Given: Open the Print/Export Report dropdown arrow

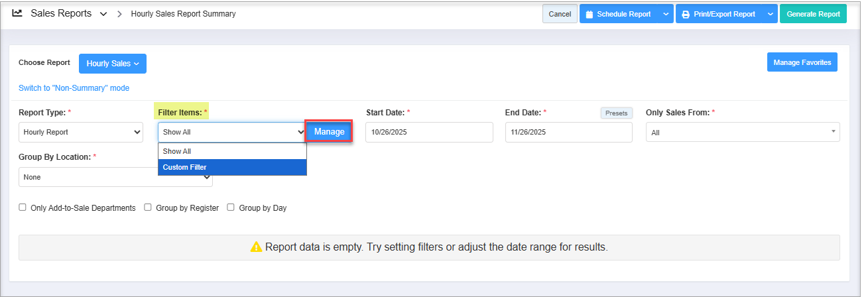Looking at the screenshot, I should 769,14.
